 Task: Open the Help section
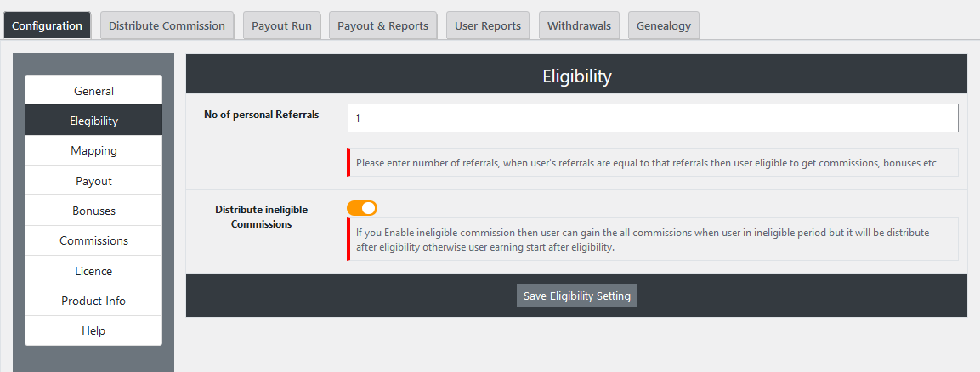pos(93,330)
